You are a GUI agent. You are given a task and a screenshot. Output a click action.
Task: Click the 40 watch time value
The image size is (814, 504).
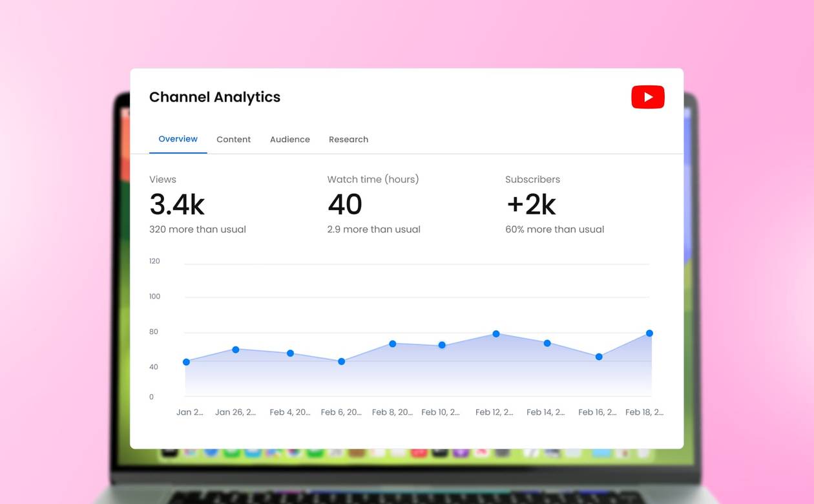pyautogui.click(x=345, y=205)
